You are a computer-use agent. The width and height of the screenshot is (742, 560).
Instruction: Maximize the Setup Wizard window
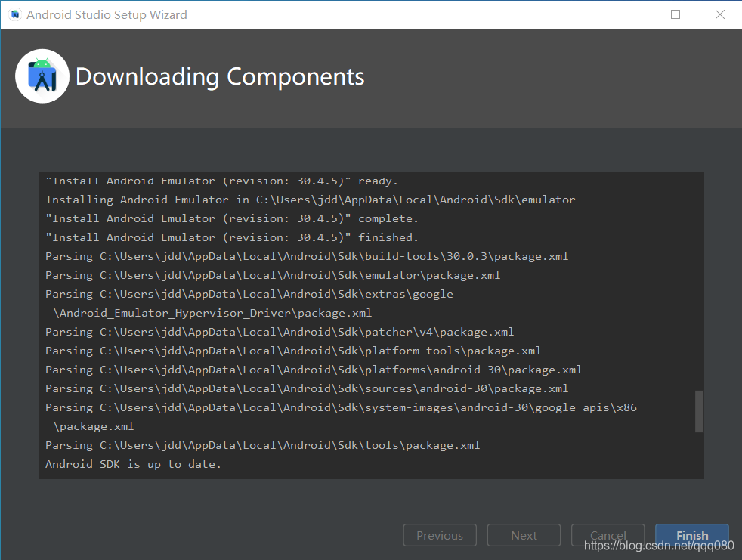(676, 14)
